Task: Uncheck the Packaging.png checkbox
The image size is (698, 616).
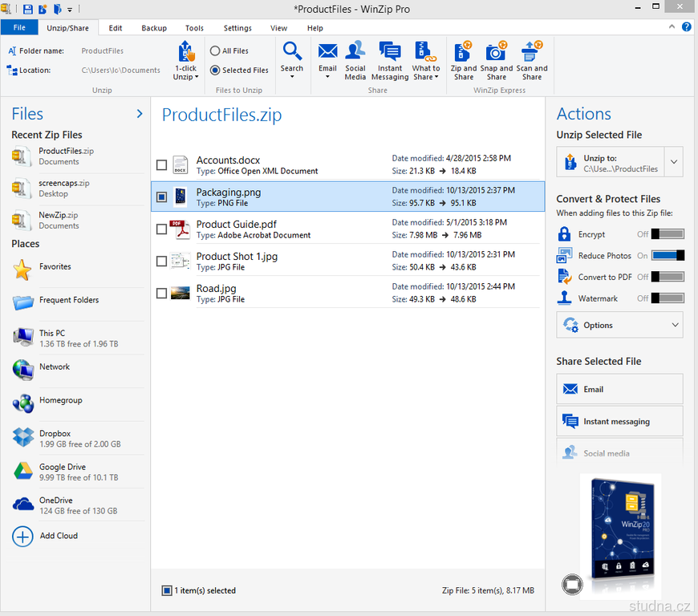Action: (x=161, y=197)
